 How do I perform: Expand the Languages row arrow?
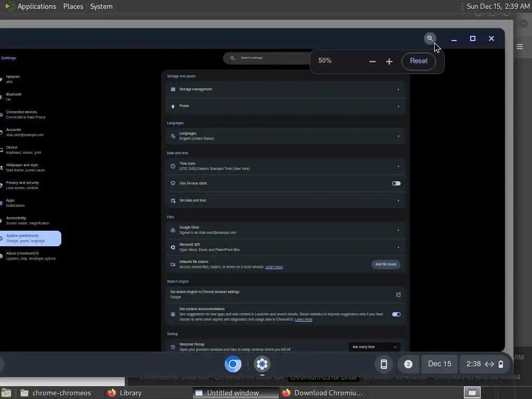[x=398, y=136]
